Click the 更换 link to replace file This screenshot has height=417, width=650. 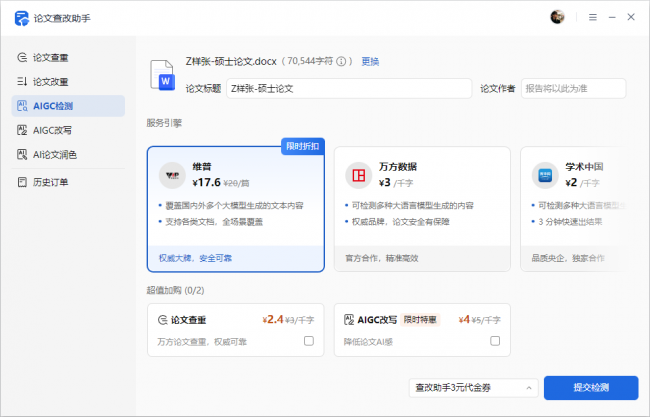[x=370, y=62]
